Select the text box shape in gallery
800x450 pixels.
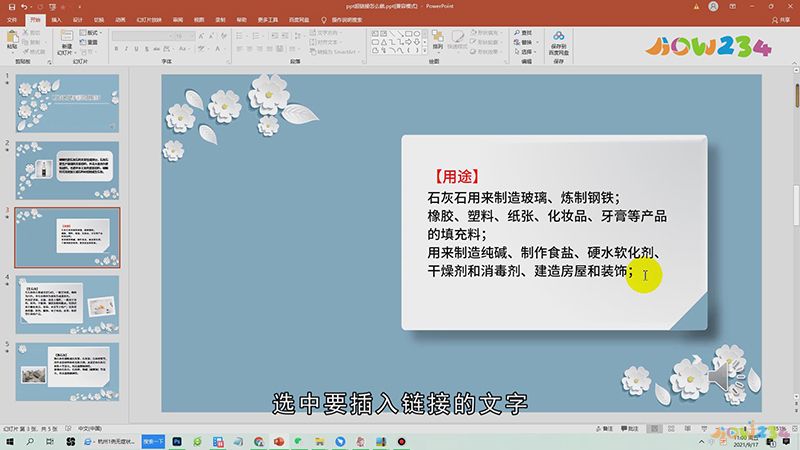(375, 34)
